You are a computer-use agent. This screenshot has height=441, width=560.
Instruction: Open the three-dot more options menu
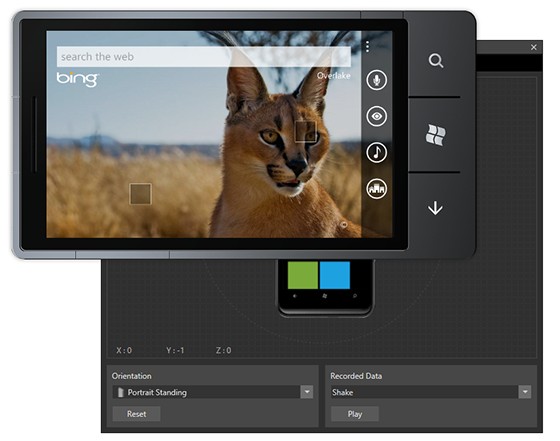pyautogui.click(x=367, y=47)
